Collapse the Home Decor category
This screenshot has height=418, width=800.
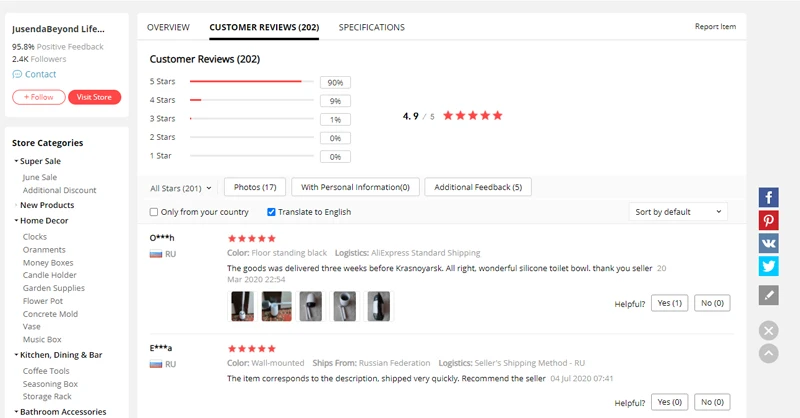(16, 221)
